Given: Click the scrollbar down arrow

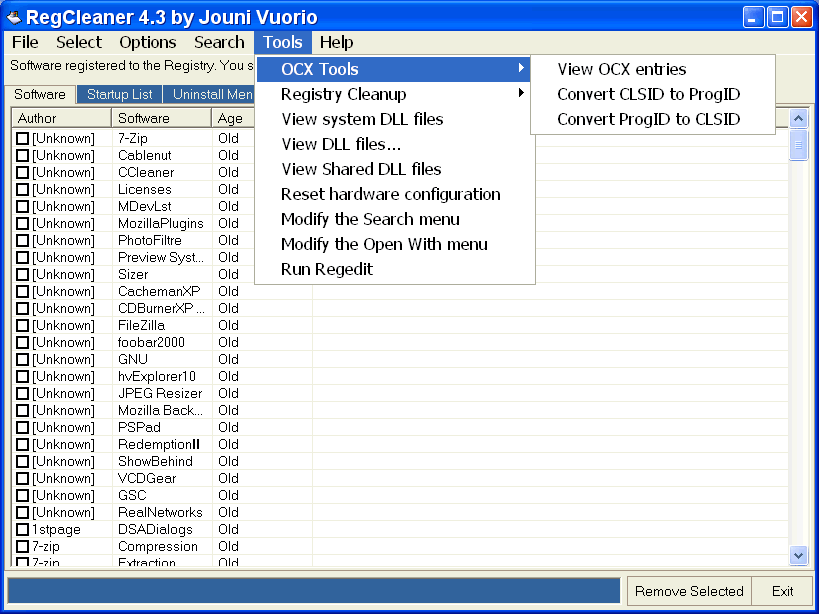Looking at the screenshot, I should [x=798, y=556].
